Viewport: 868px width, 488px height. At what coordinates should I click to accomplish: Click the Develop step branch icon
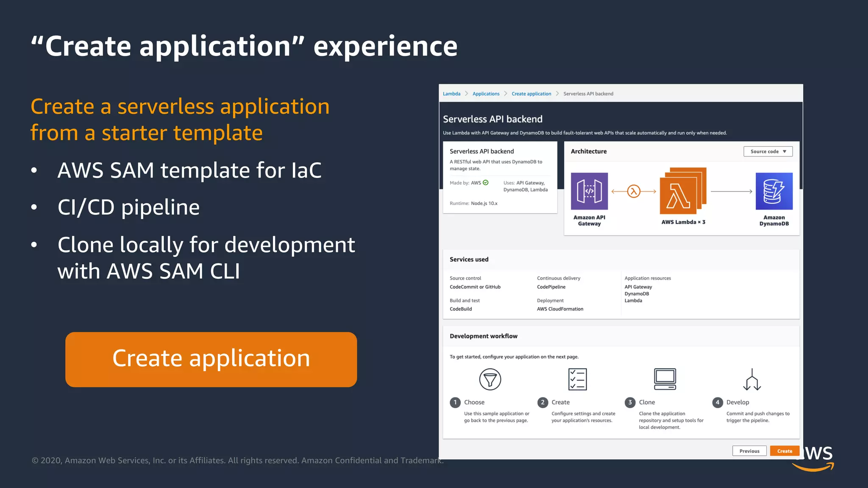(x=752, y=379)
